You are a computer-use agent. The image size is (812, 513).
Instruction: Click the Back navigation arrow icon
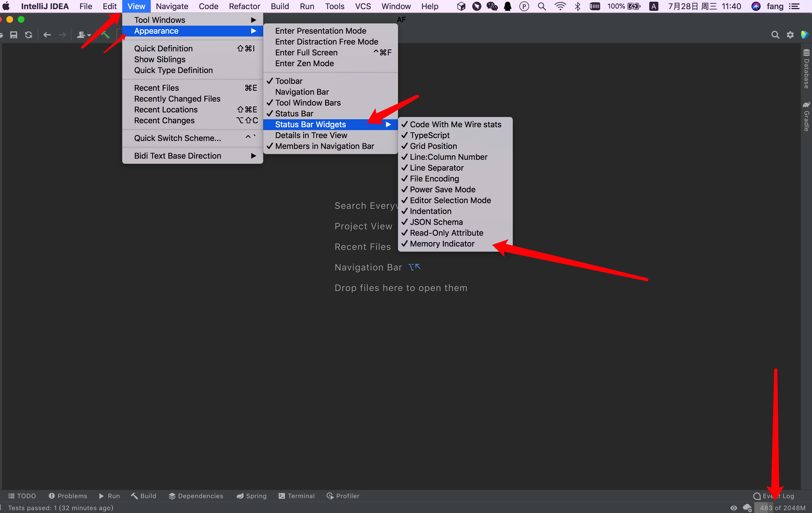(x=47, y=35)
